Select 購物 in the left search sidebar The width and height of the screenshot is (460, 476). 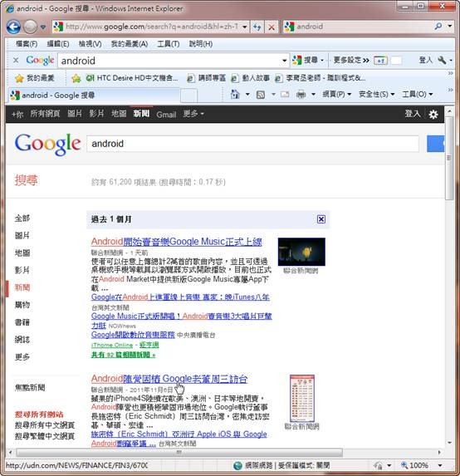tap(22, 305)
